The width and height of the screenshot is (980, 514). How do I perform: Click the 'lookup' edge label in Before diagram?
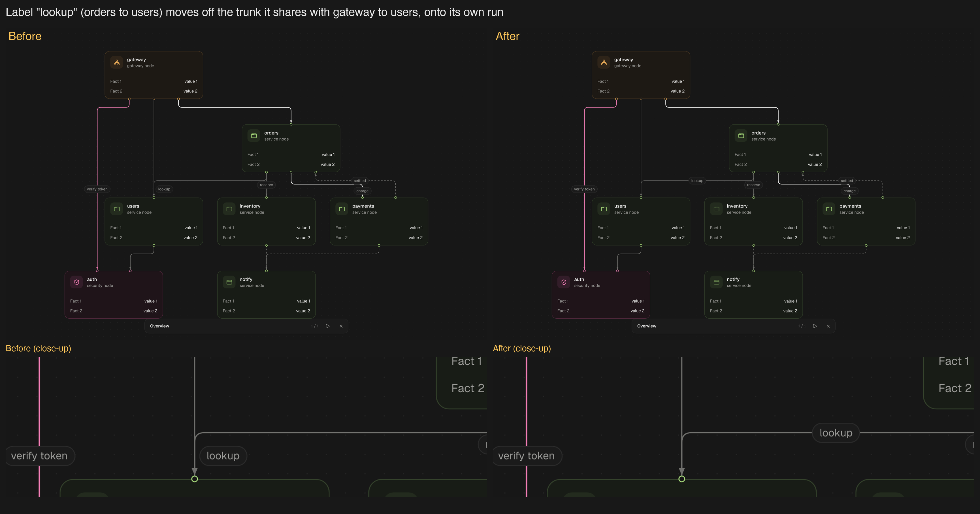(164, 189)
